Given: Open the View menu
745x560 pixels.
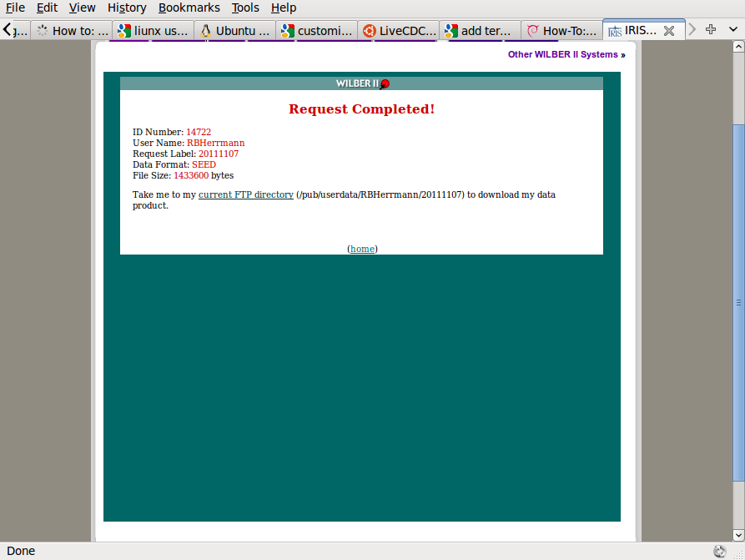Looking at the screenshot, I should coord(83,8).
